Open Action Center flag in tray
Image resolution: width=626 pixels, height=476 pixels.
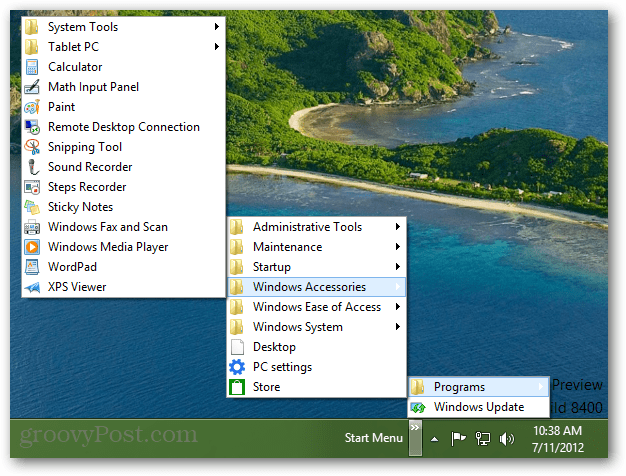[458, 438]
